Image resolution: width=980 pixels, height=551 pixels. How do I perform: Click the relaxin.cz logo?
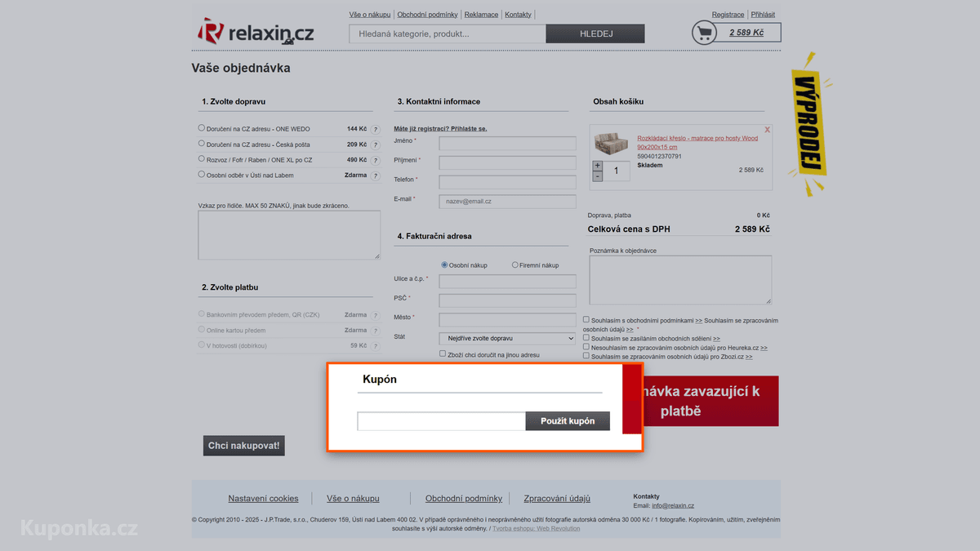click(x=255, y=31)
